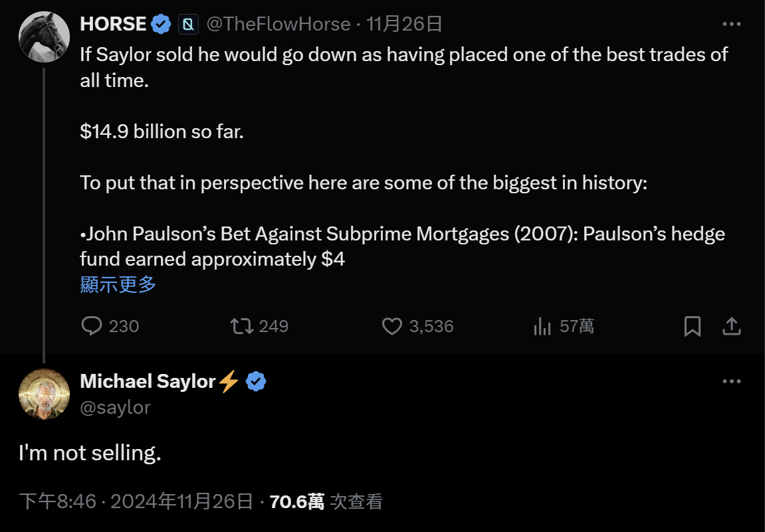Bookmark the HORSE tweet

coord(693,326)
